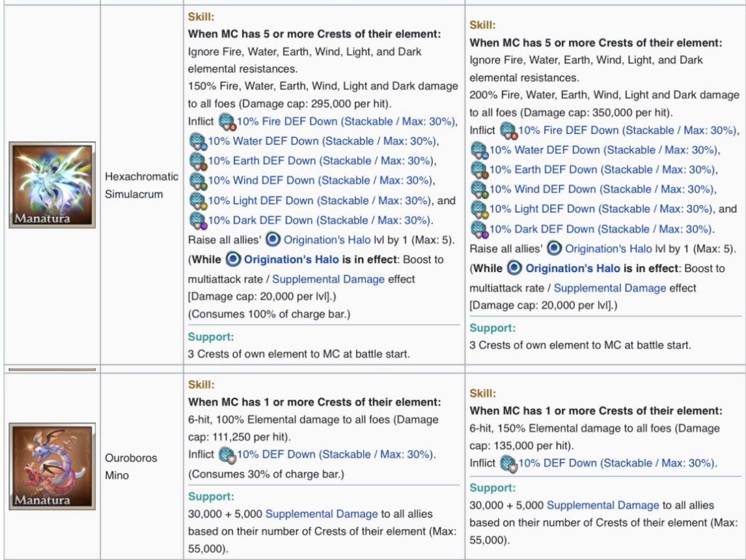Click Ouroboros Mino's DEF Down icon in left column
Image resolution: width=746 pixels, height=560 pixels.
tap(227, 455)
